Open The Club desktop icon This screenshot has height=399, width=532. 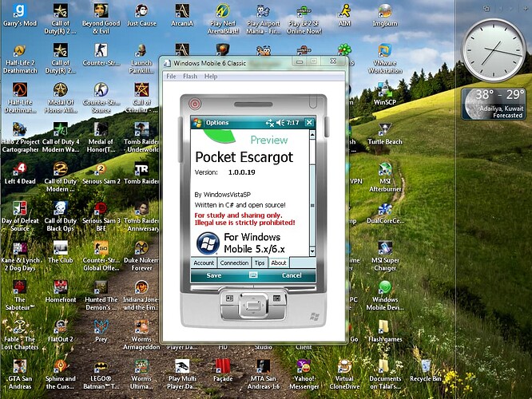[x=61, y=252]
